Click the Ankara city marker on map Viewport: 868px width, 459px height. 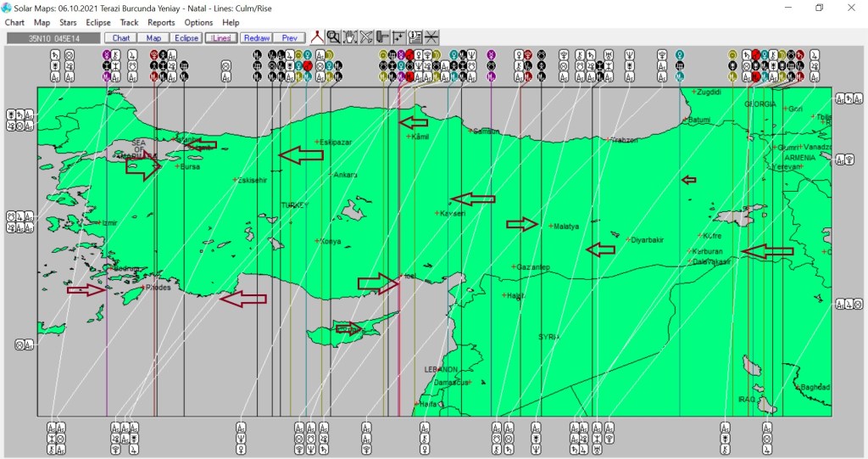[x=331, y=175]
